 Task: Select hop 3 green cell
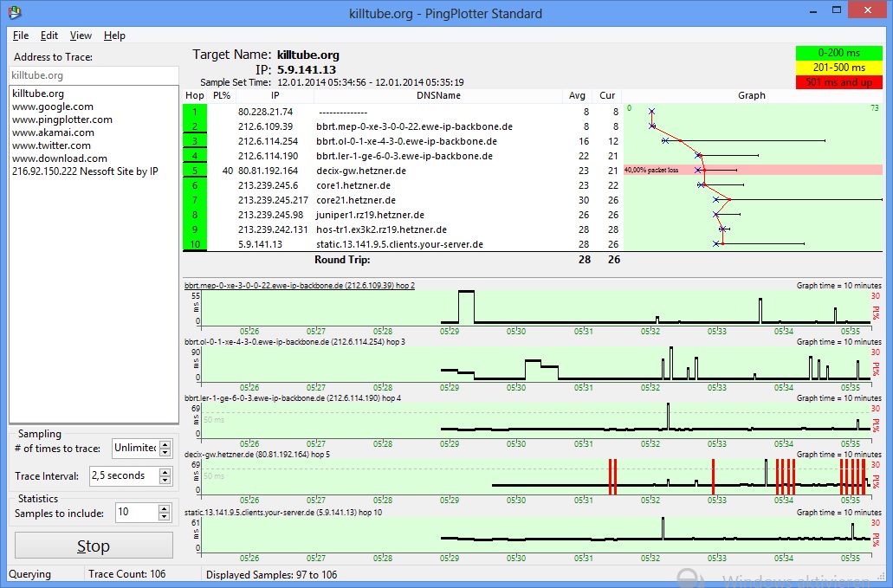coord(195,141)
